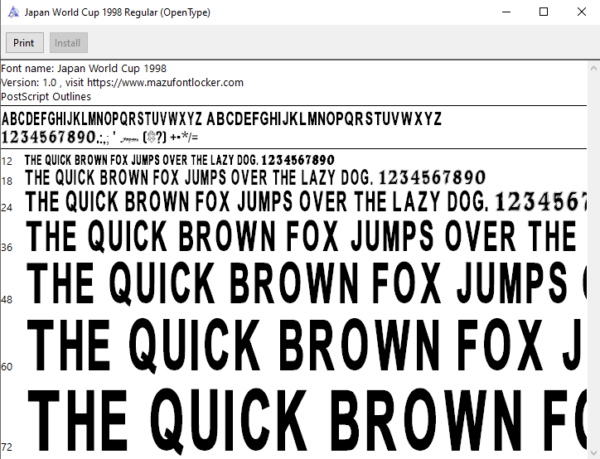
Task: Click the 36 point size label
Action: [7, 248]
